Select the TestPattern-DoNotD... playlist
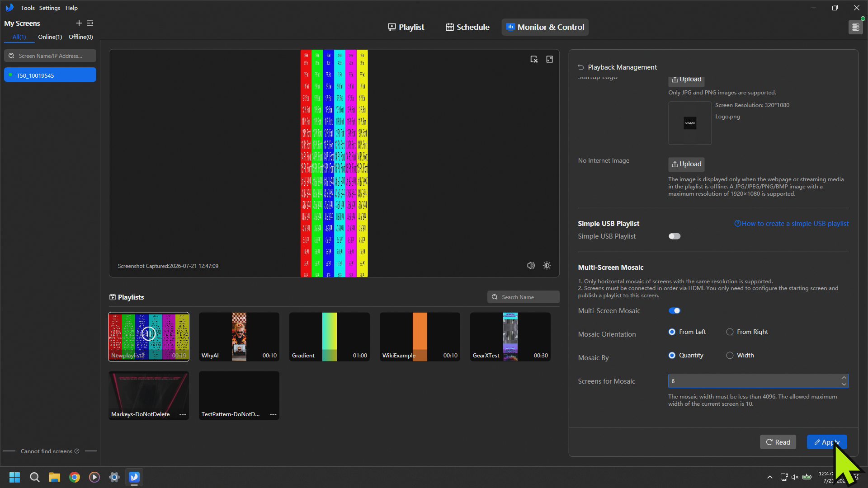This screenshot has height=488, width=868. 239,395
